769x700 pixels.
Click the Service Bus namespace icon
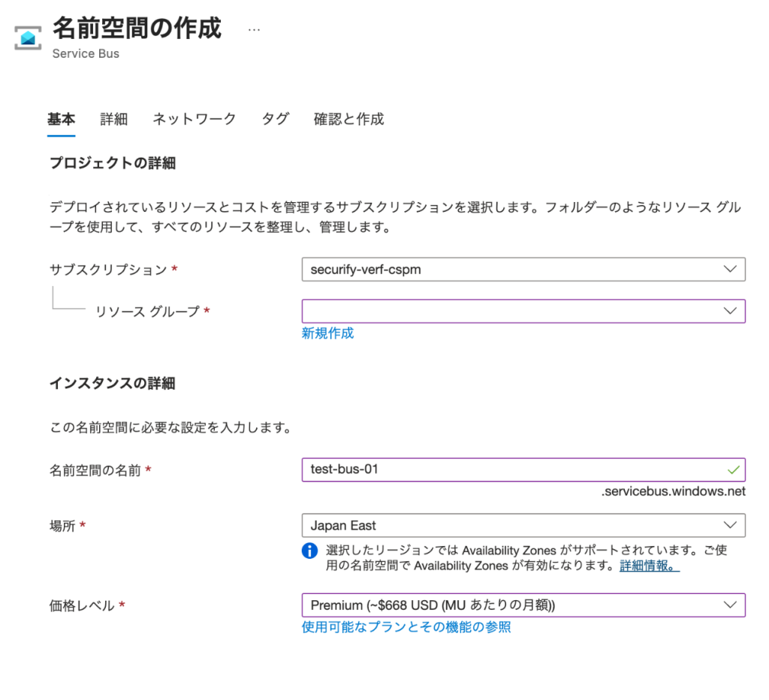[x=29, y=38]
